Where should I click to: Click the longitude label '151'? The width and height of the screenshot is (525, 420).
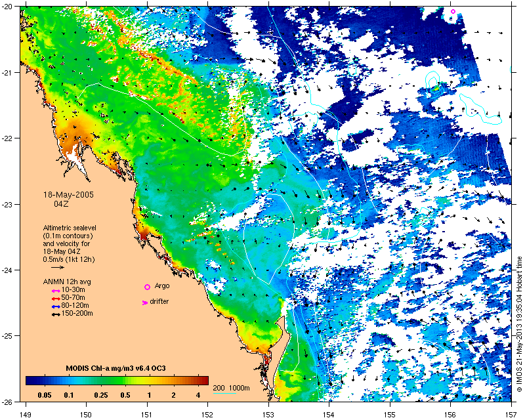[x=147, y=415]
